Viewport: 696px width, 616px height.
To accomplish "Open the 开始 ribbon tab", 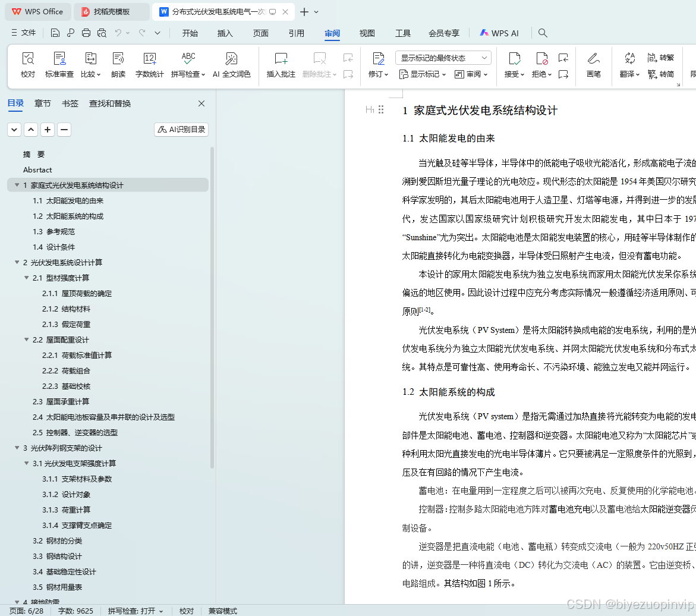I will [190, 33].
